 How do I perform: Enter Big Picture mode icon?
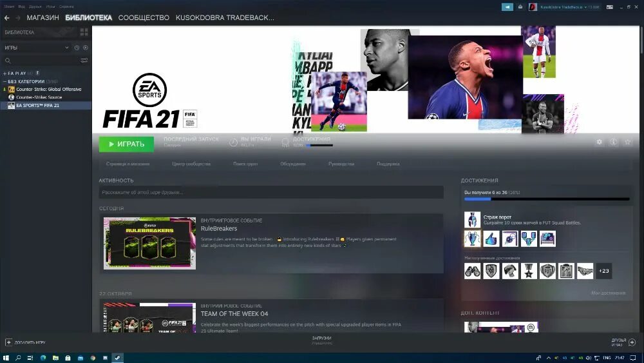pos(610,7)
